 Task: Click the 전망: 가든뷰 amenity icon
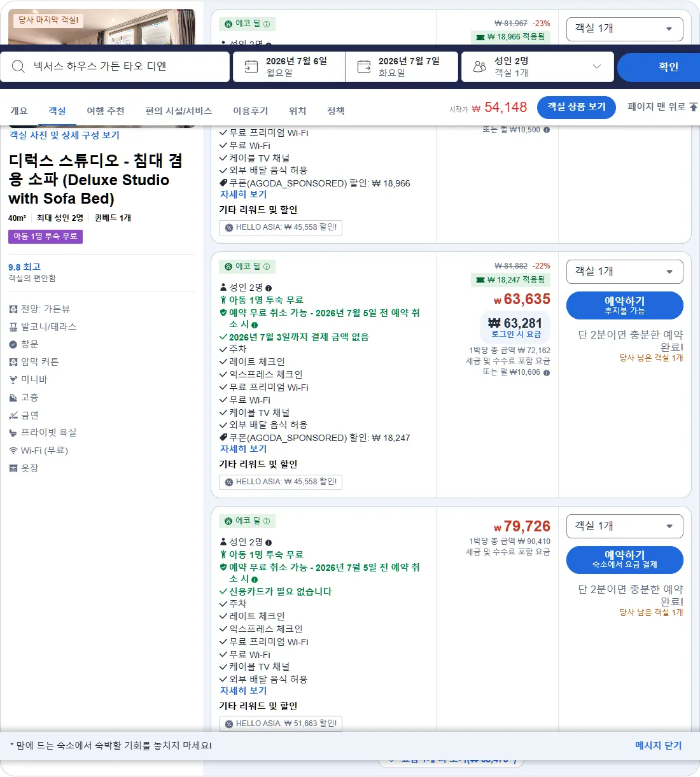coord(13,309)
